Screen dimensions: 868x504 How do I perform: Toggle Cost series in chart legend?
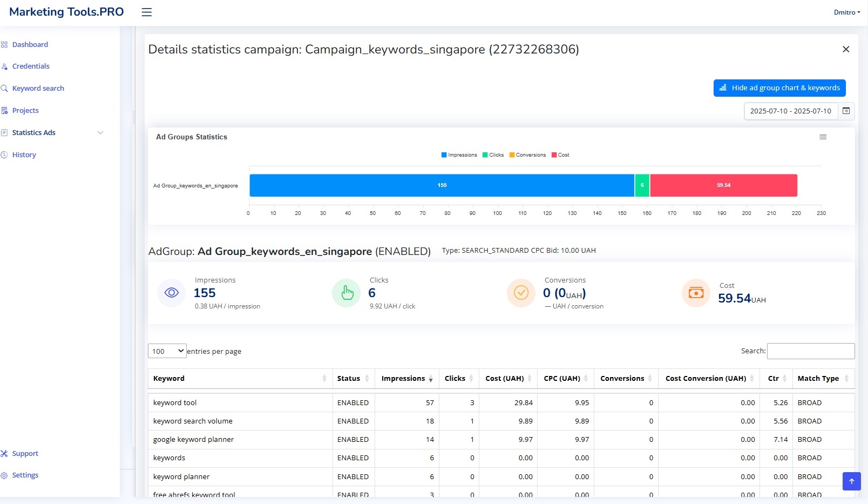click(x=560, y=155)
